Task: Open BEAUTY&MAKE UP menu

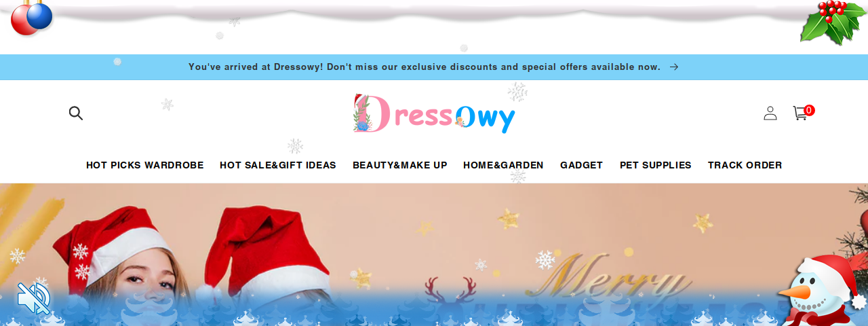Action: coord(400,165)
